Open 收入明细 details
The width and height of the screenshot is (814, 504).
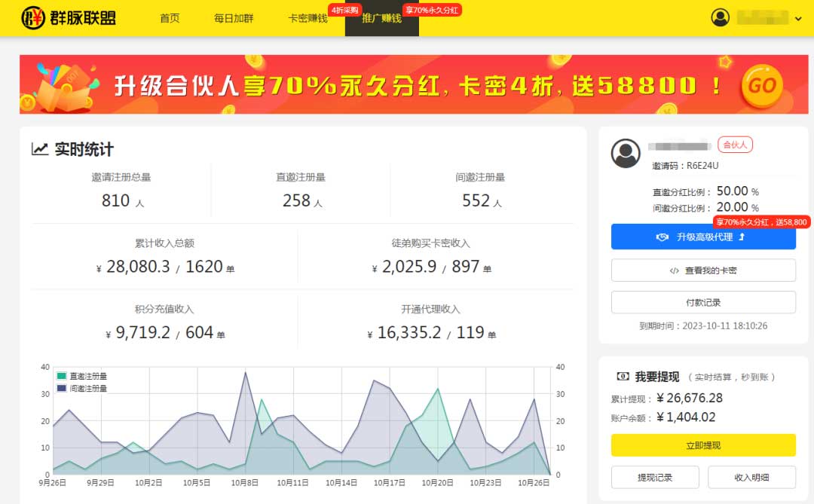click(751, 477)
